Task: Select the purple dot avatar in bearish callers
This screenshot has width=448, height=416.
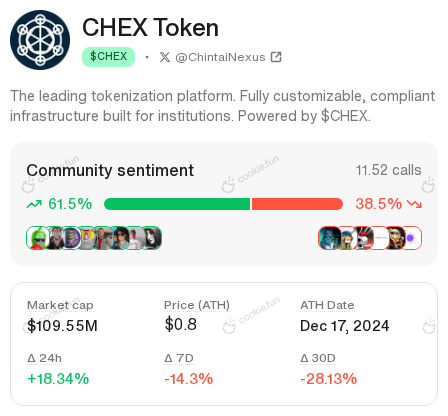Action: (x=411, y=238)
